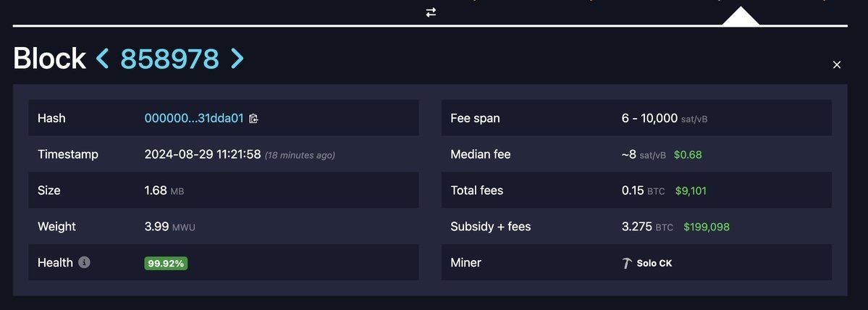Click the block number 858978

(169, 59)
